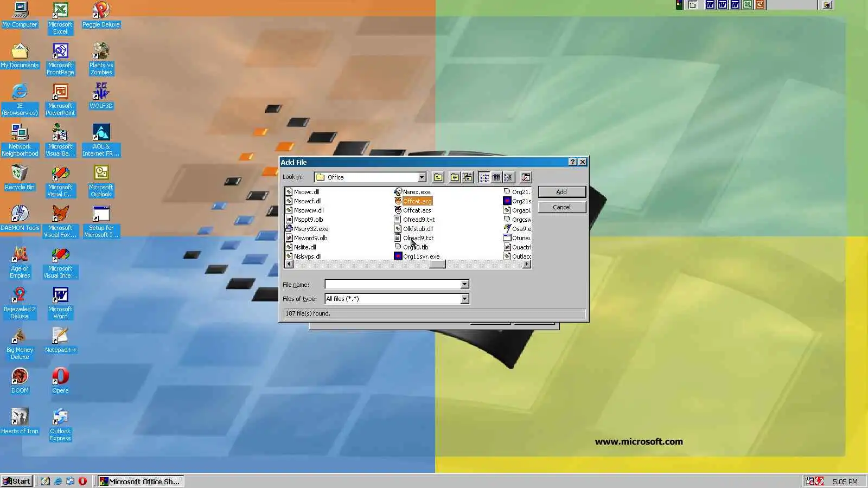Click the Help question mark in Add File title bar
Screen dimensions: 868x488
coord(572,162)
